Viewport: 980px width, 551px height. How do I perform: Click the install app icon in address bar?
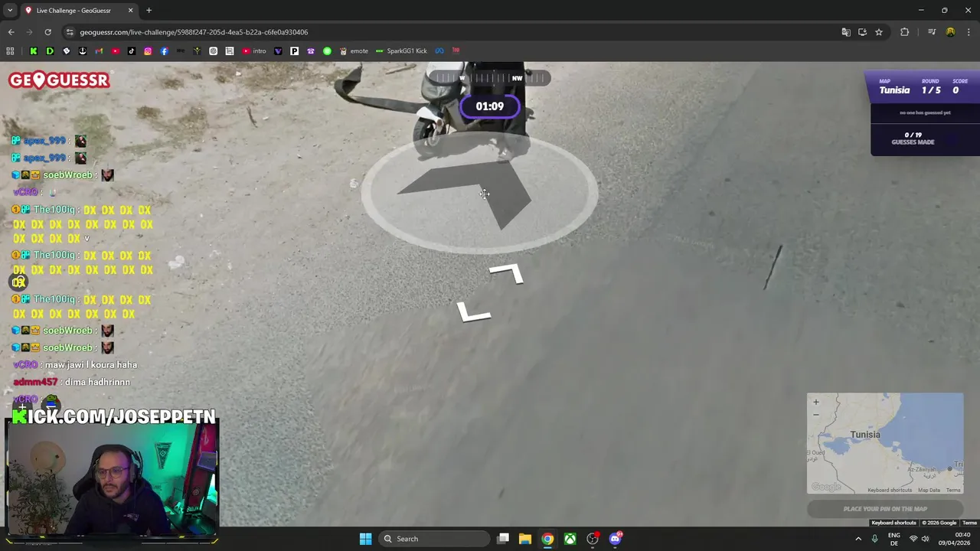click(862, 32)
